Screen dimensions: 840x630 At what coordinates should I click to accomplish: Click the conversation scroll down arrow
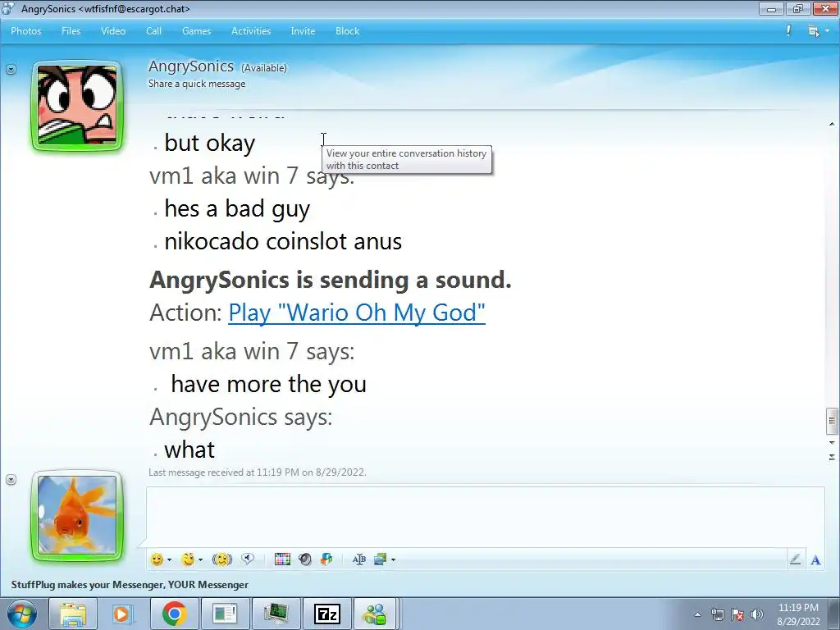click(x=832, y=442)
